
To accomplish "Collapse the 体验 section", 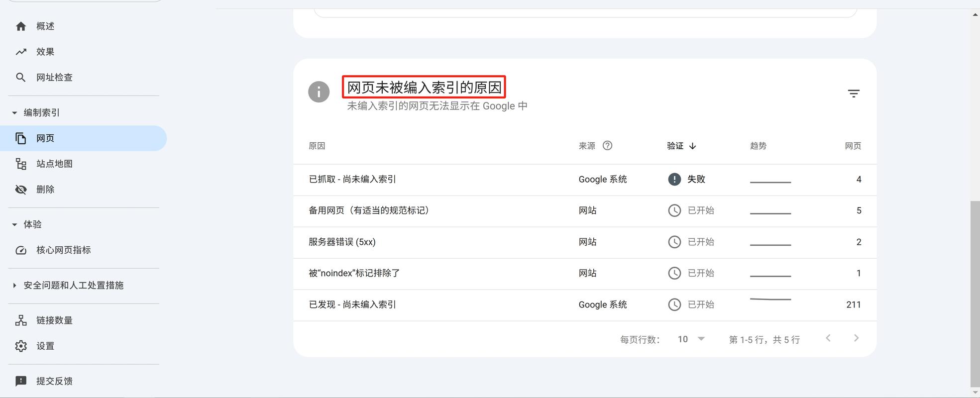I will coord(15,224).
